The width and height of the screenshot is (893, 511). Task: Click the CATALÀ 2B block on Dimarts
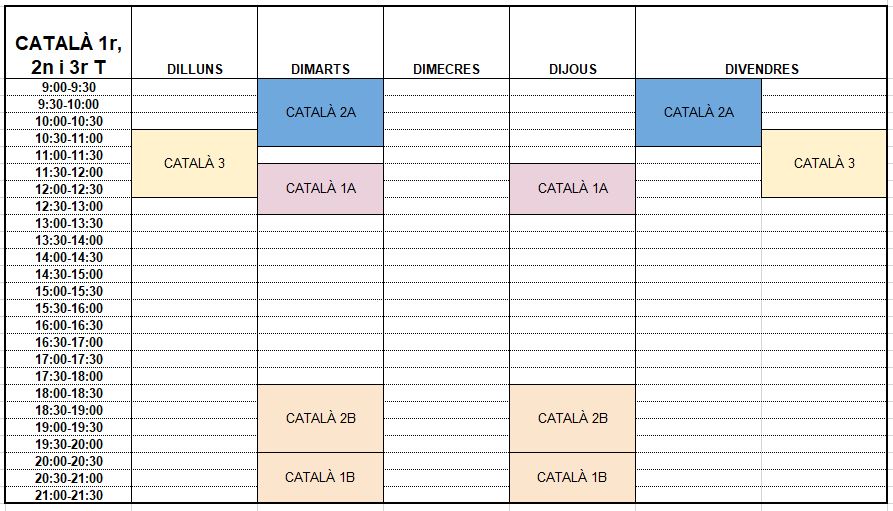pos(321,419)
